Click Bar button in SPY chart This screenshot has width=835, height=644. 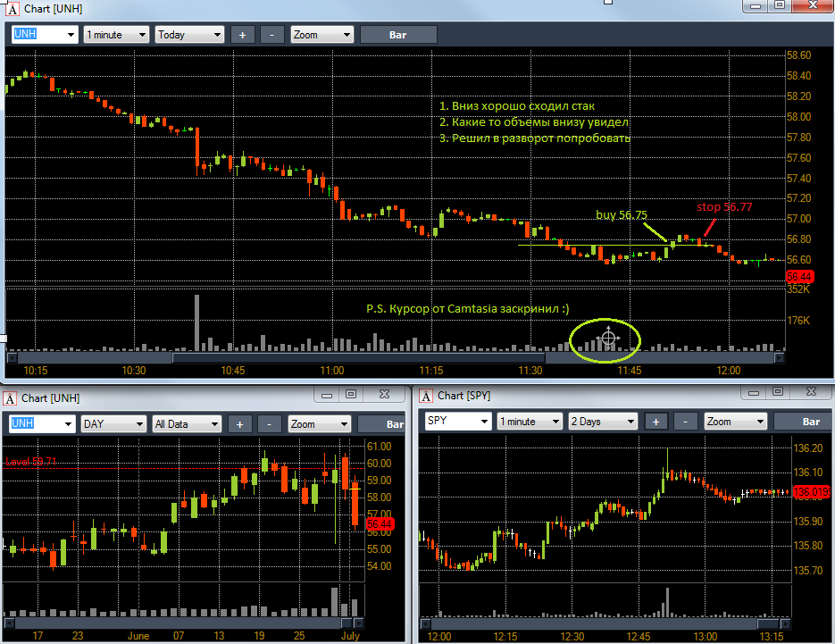803,422
